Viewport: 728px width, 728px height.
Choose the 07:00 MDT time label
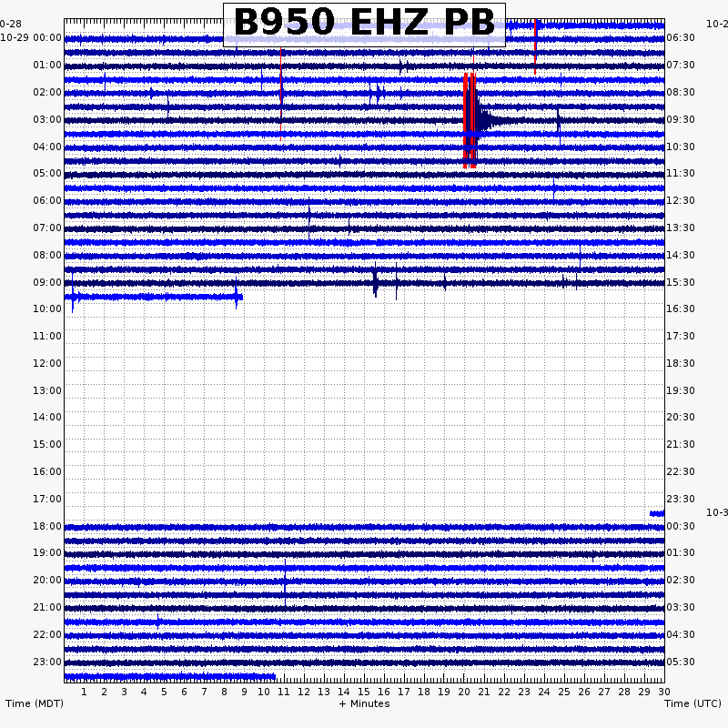(x=47, y=228)
